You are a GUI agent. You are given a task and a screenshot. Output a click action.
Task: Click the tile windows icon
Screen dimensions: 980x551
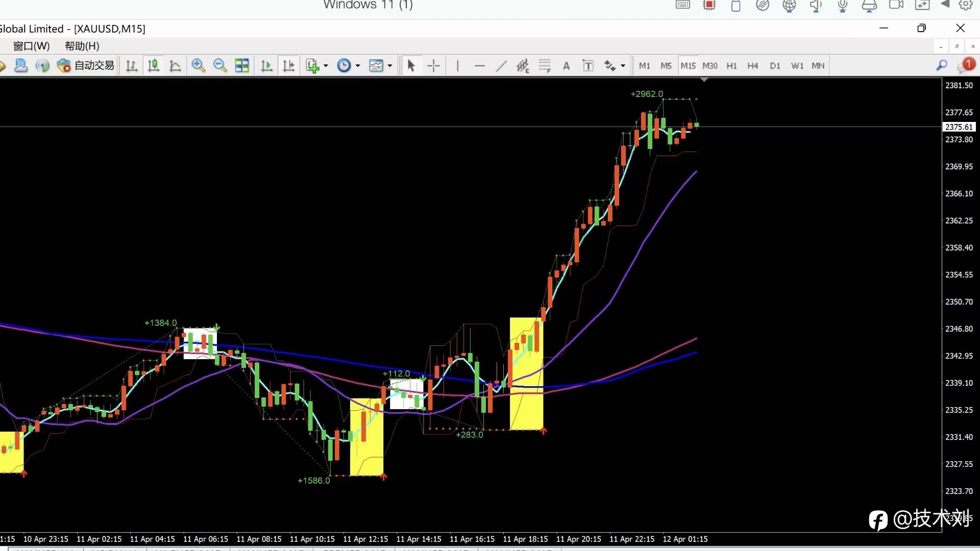point(242,65)
